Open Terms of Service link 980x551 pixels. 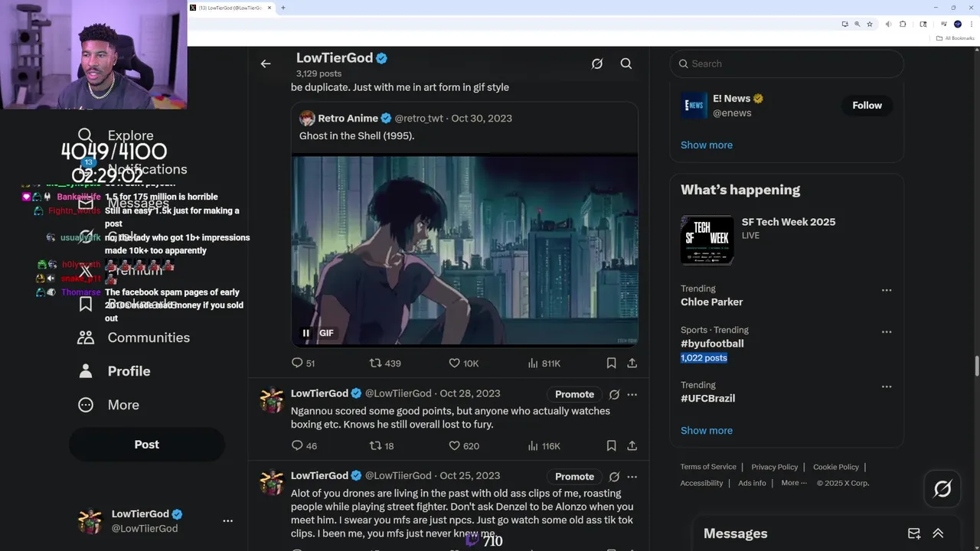tap(708, 467)
